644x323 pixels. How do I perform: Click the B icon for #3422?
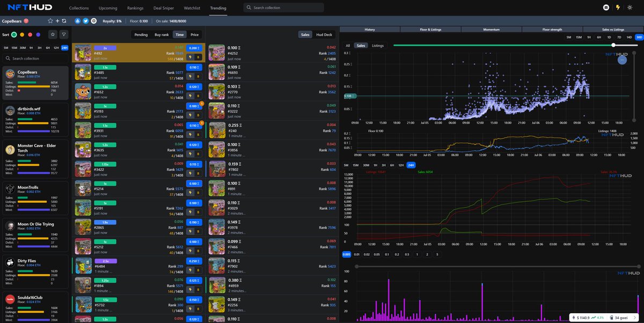198,173
